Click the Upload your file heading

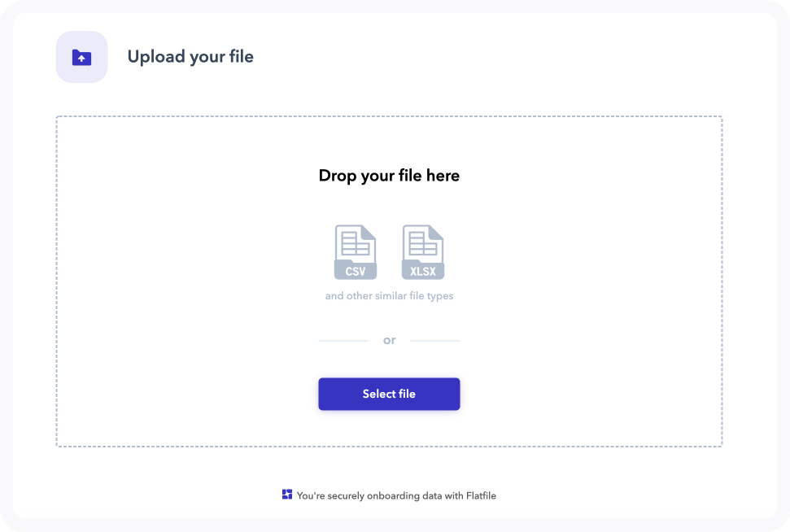click(x=190, y=56)
